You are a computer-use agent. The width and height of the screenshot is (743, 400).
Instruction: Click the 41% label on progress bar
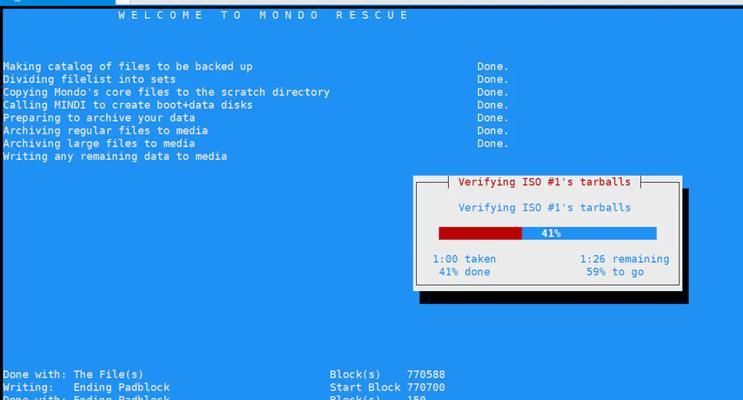tap(551, 233)
